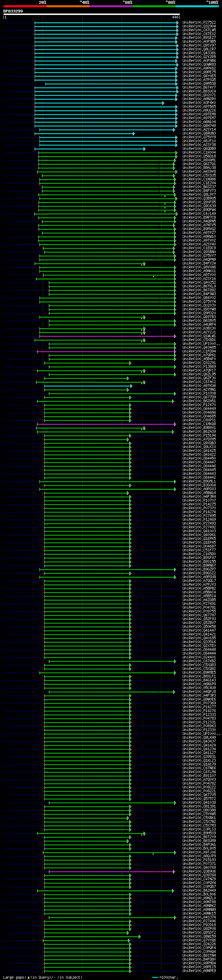Open the UniRef100_A3F4K0 entry
The width and height of the screenshot is (222, 980).
[199, 103]
